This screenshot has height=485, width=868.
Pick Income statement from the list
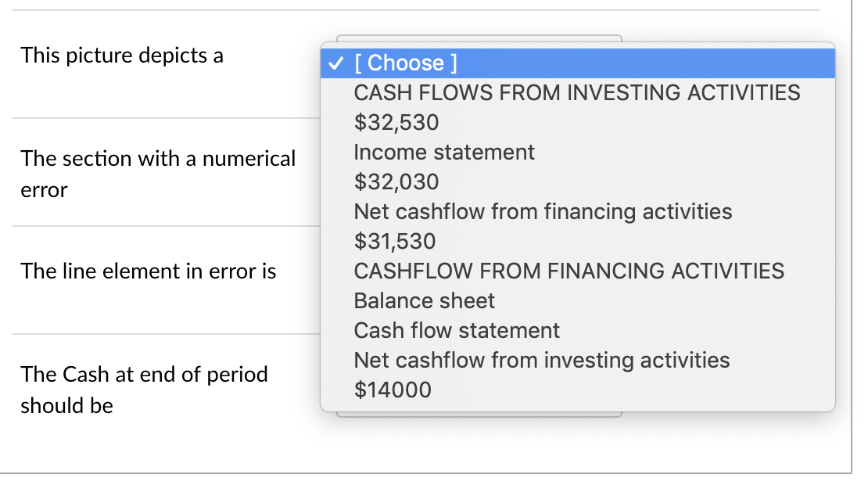(443, 153)
